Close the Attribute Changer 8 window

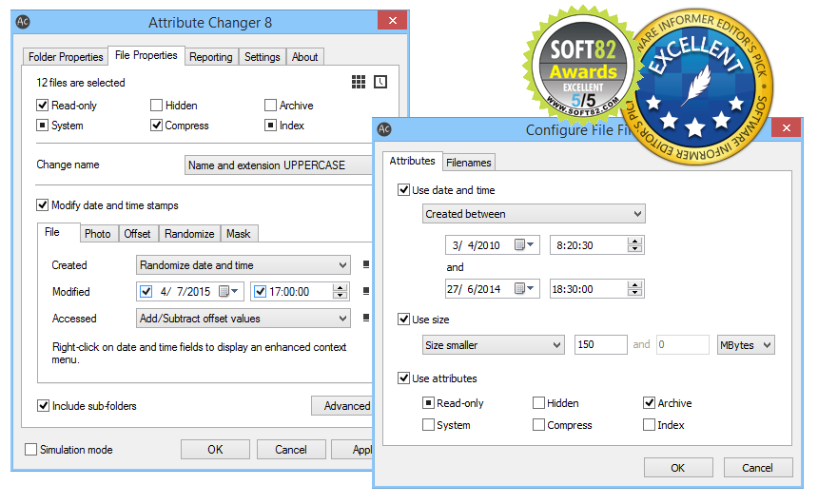click(x=393, y=20)
